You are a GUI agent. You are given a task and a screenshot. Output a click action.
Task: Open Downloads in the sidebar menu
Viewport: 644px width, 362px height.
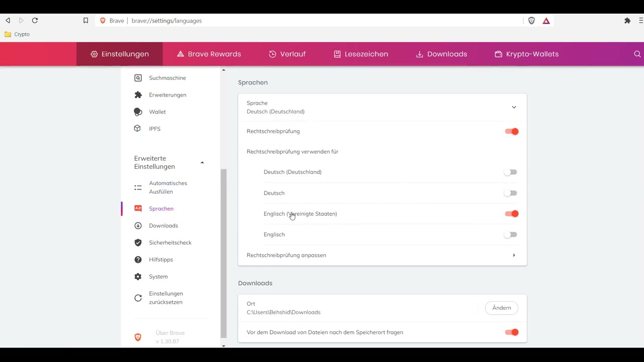(164, 226)
